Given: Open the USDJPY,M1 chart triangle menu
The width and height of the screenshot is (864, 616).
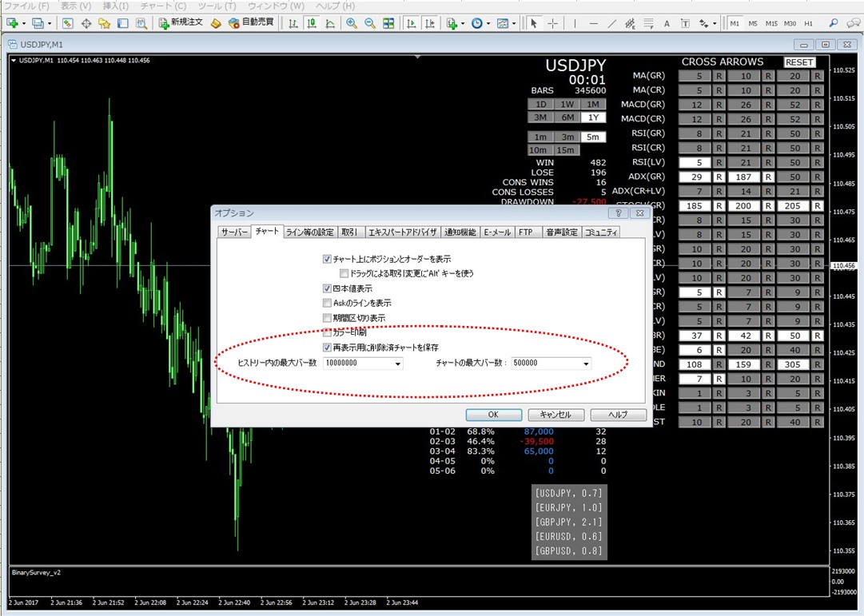Looking at the screenshot, I should point(14,61).
